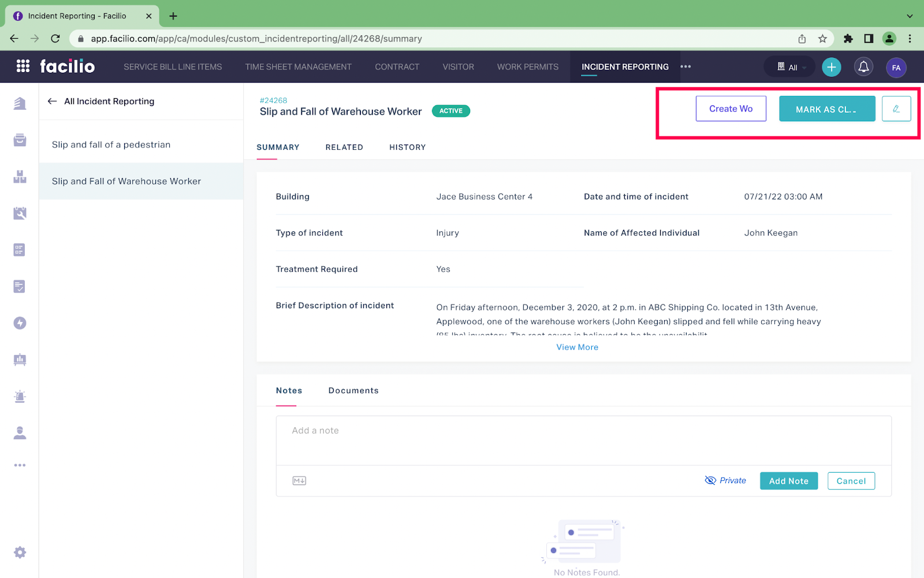
Task: Click the Add Note button
Action: click(788, 481)
